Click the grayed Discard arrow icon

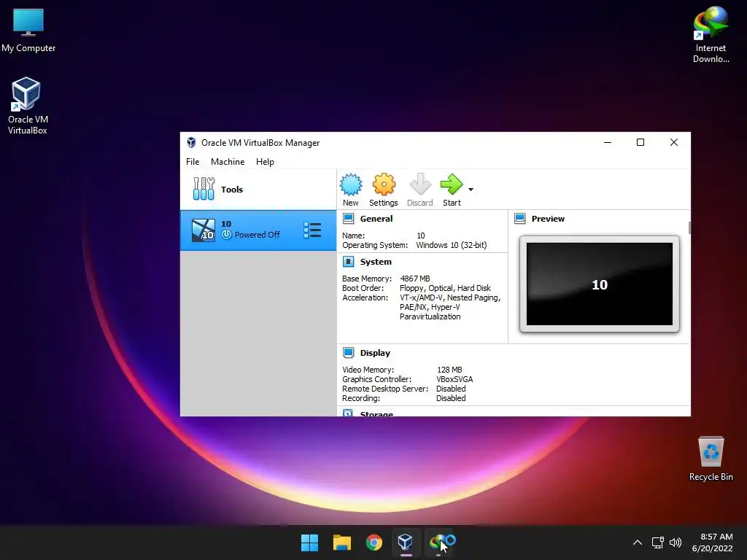coord(419,184)
